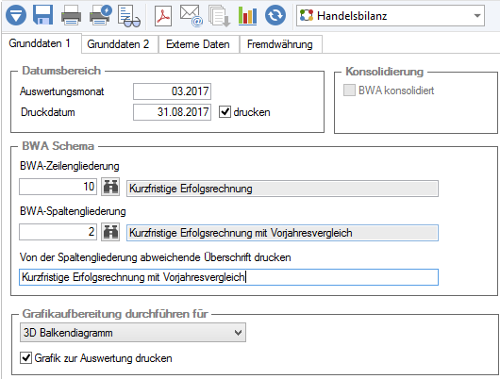
Task: Search BWA-Spaltengliederung with binoculars icon
Action: tap(111, 232)
